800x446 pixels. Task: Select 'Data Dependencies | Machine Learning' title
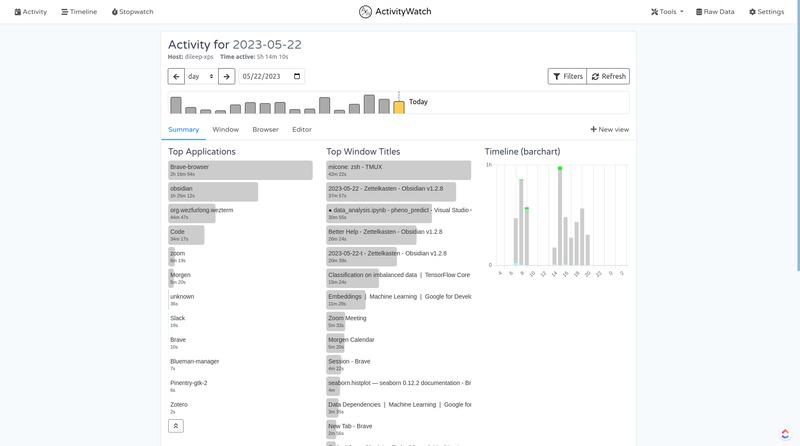click(398, 408)
